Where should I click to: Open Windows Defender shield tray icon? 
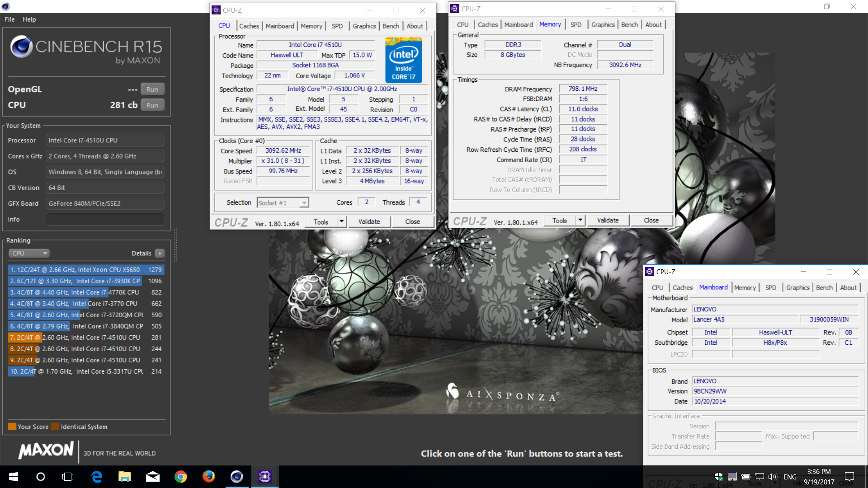click(718, 477)
